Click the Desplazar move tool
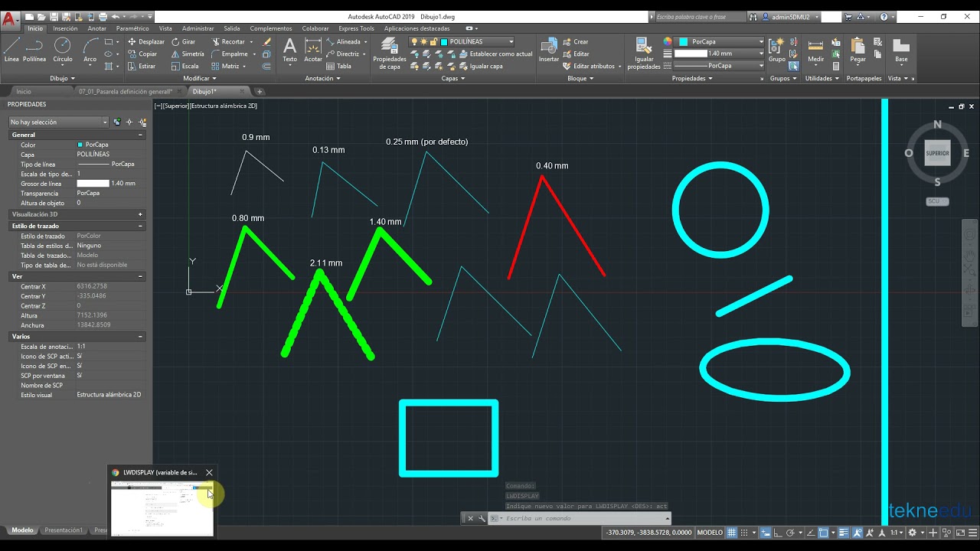 coord(146,42)
